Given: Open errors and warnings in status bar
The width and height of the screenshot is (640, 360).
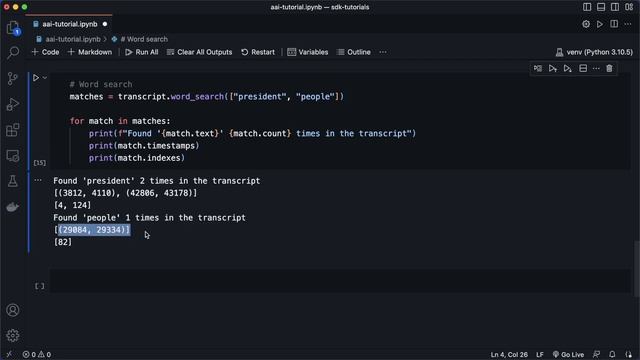Looking at the screenshot, I should click(x=37, y=354).
